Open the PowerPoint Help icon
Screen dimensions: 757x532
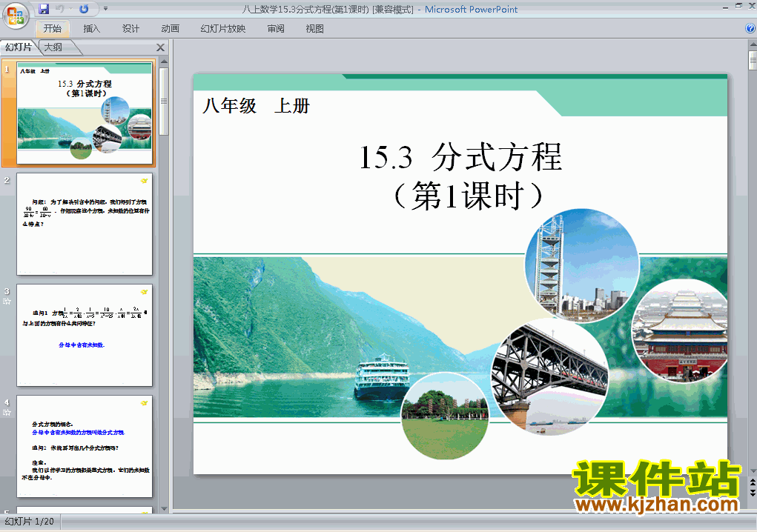pyautogui.click(x=751, y=28)
